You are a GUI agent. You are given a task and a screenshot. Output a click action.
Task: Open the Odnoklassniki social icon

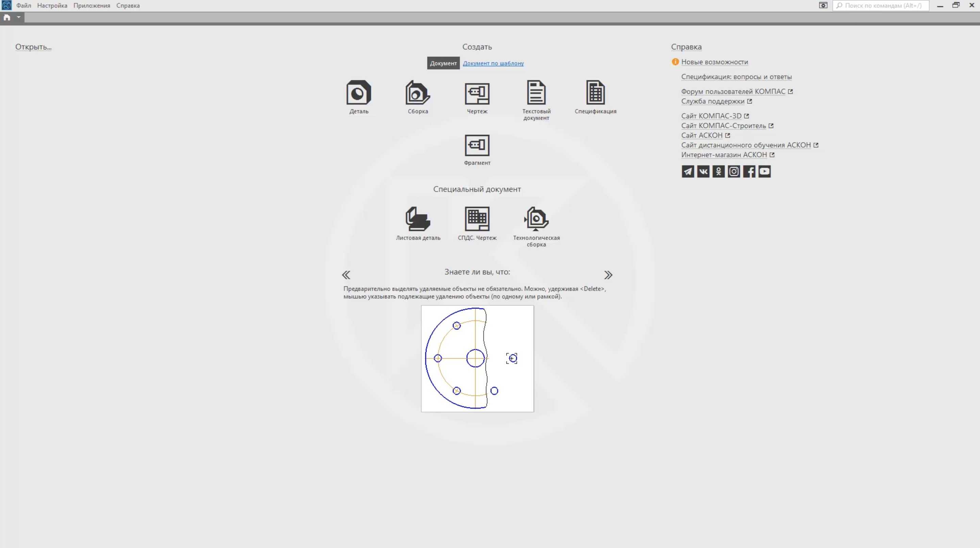[718, 171]
